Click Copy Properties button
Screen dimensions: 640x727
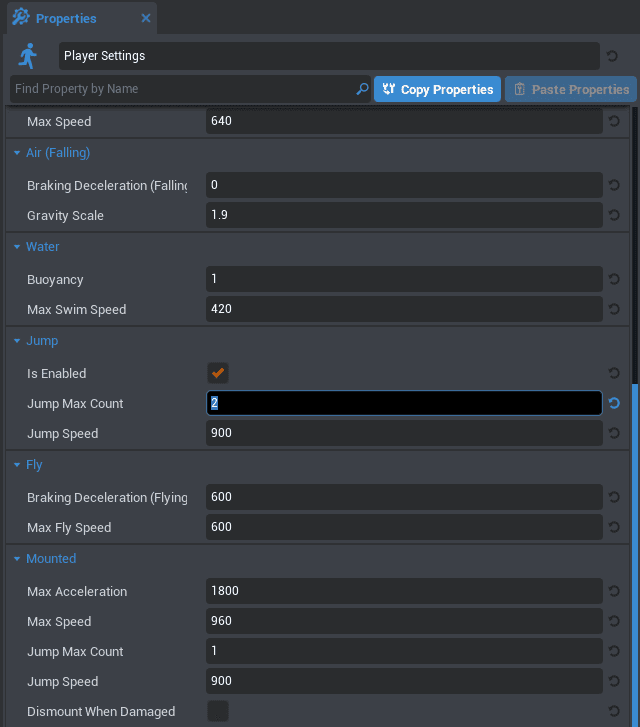click(x=437, y=89)
